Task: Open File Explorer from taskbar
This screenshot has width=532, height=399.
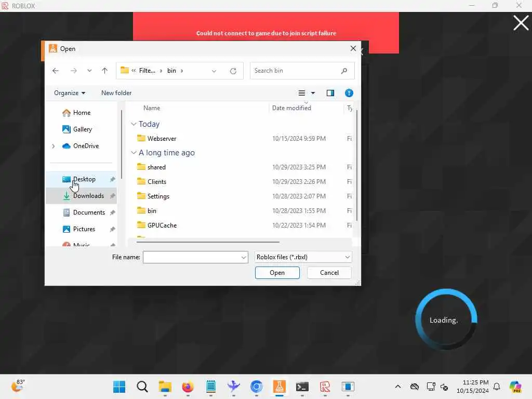Action: point(165,387)
